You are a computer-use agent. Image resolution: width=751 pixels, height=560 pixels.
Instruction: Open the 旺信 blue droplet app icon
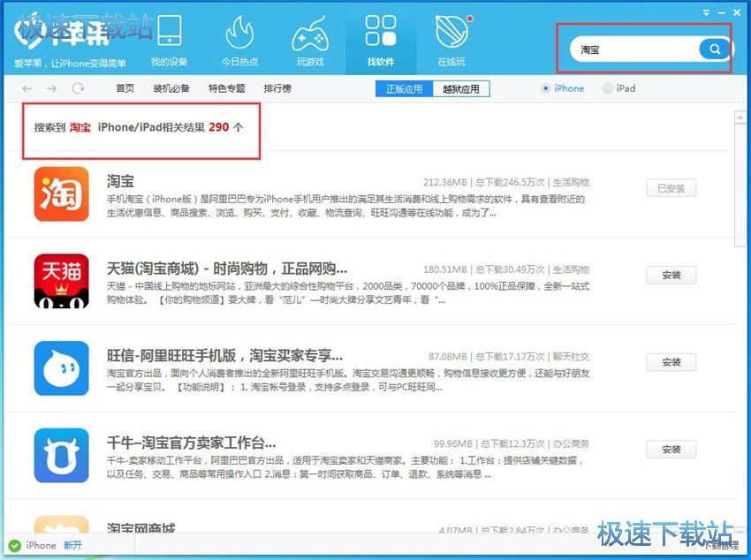(61, 368)
